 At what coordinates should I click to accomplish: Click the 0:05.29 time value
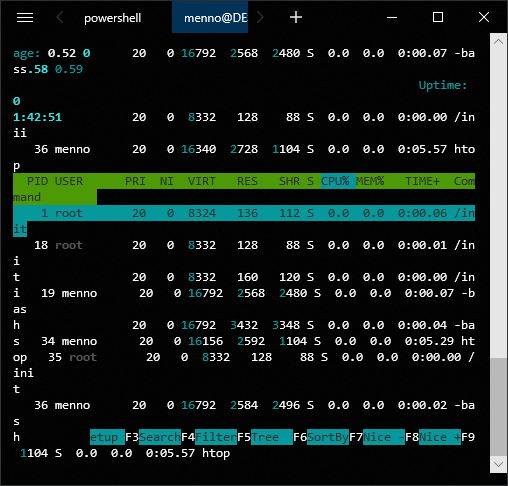pyautogui.click(x=429, y=341)
